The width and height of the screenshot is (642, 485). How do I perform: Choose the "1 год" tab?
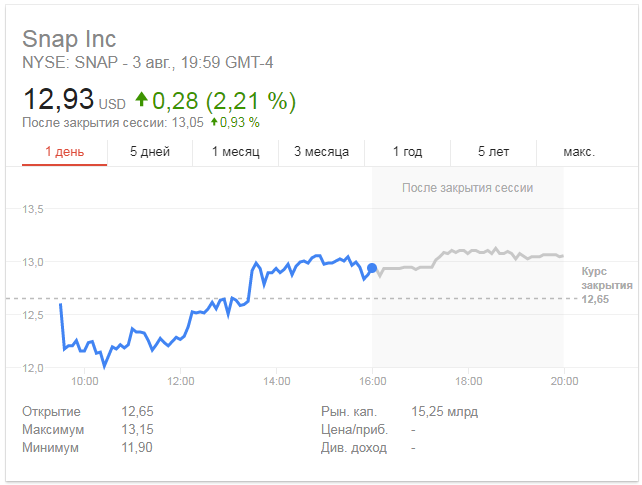[x=407, y=152]
